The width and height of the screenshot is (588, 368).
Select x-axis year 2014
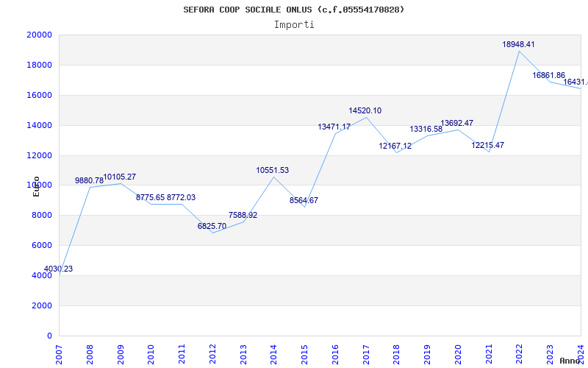point(273,354)
